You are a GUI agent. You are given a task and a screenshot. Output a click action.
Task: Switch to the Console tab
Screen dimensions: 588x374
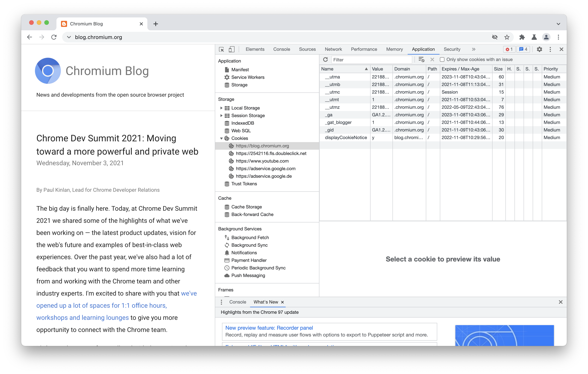(x=281, y=49)
